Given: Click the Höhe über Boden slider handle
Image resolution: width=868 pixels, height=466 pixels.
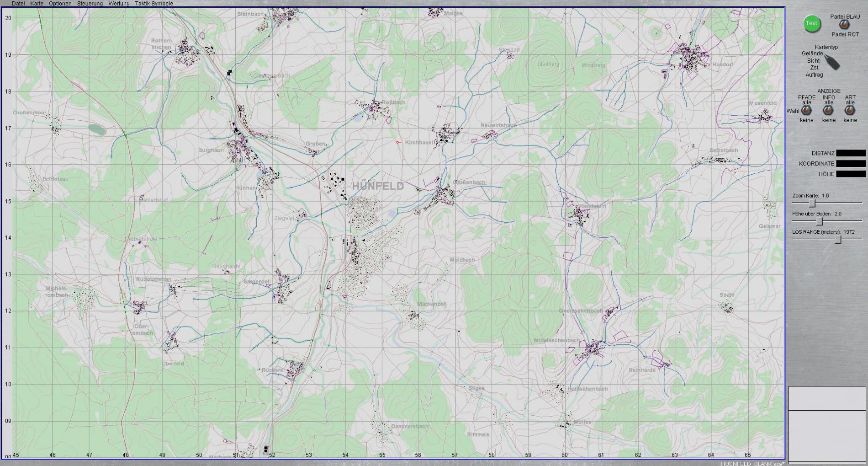Looking at the screenshot, I should pos(820,221).
